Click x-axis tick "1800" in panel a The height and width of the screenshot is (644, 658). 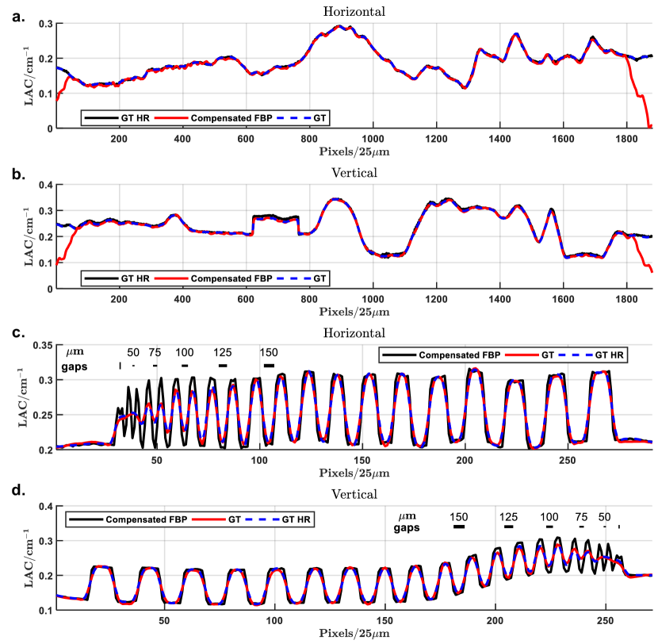click(626, 139)
